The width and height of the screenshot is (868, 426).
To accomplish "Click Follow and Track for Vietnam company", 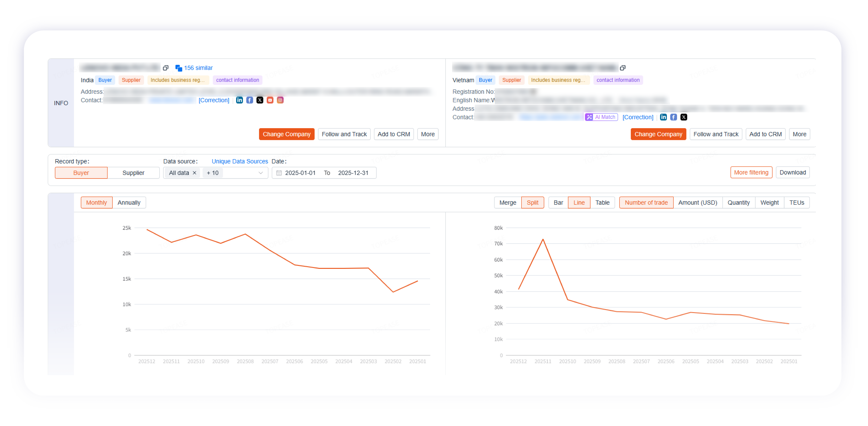I will [x=716, y=134].
